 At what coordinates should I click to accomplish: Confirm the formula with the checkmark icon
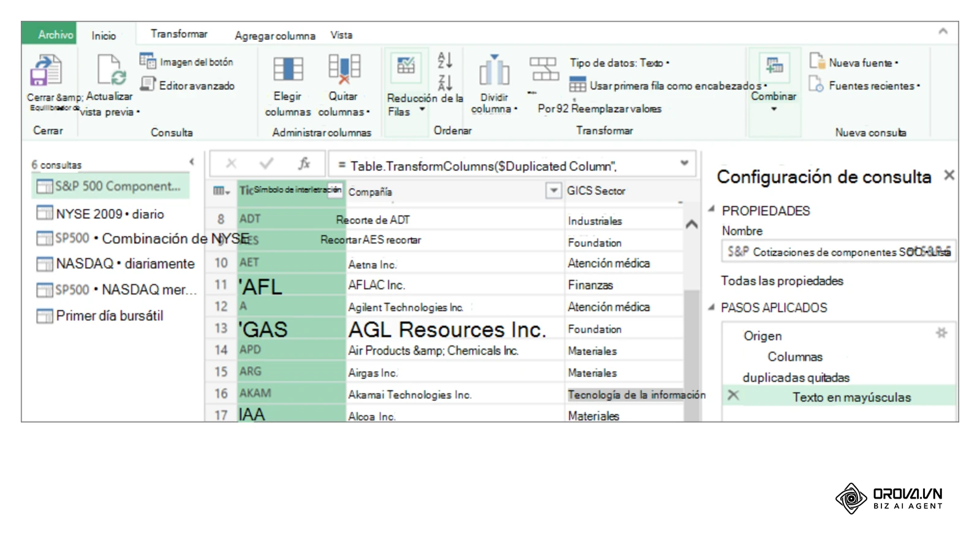coord(266,164)
